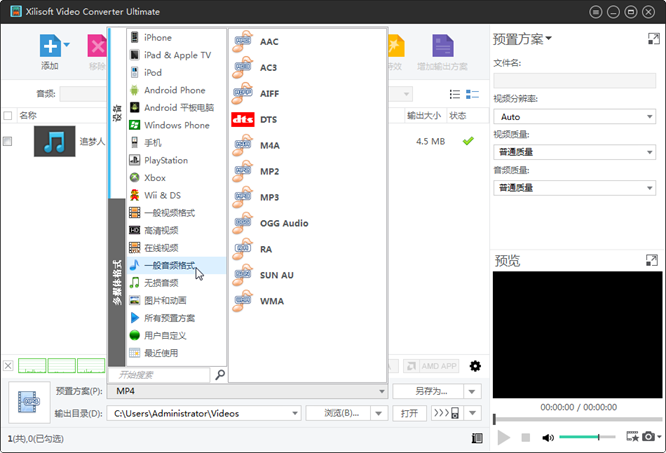Choose OGG Audio format

click(x=284, y=223)
